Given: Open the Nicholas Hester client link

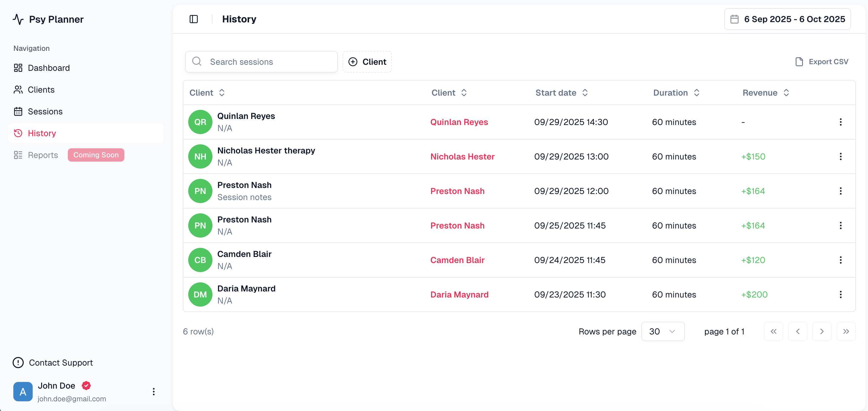Looking at the screenshot, I should point(462,157).
